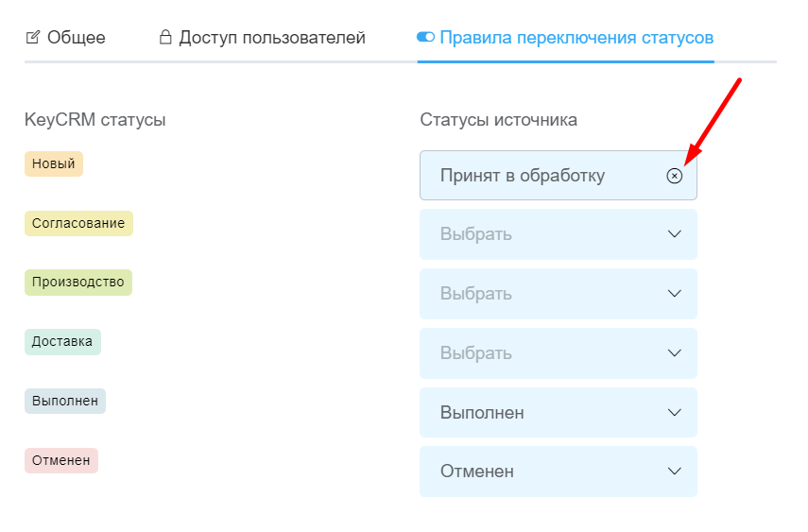Select the Правила переключения статусов tab
Viewport: 808px width, 532px height.
coord(576,38)
